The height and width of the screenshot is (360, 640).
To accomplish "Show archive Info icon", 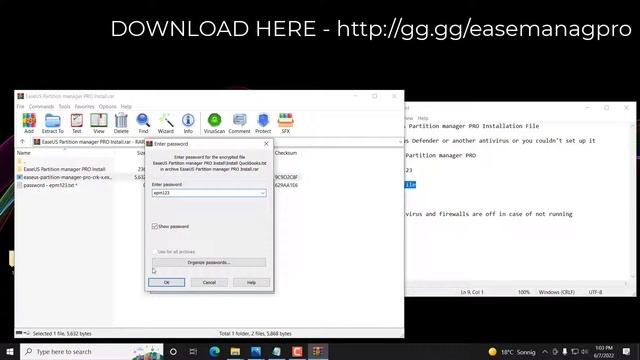I will (188, 123).
